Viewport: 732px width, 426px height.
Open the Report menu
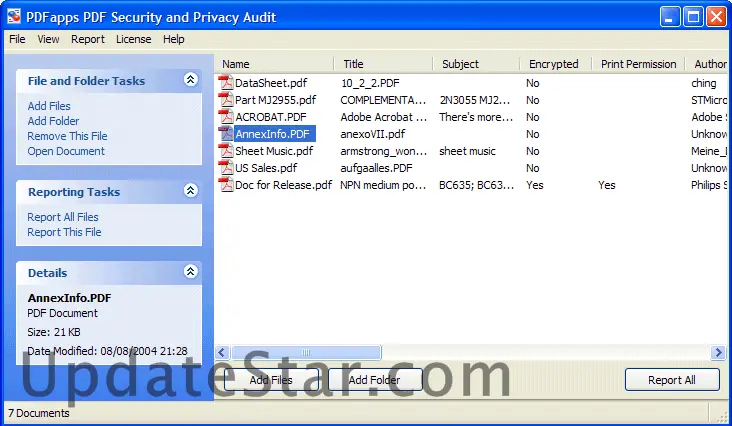[88, 39]
